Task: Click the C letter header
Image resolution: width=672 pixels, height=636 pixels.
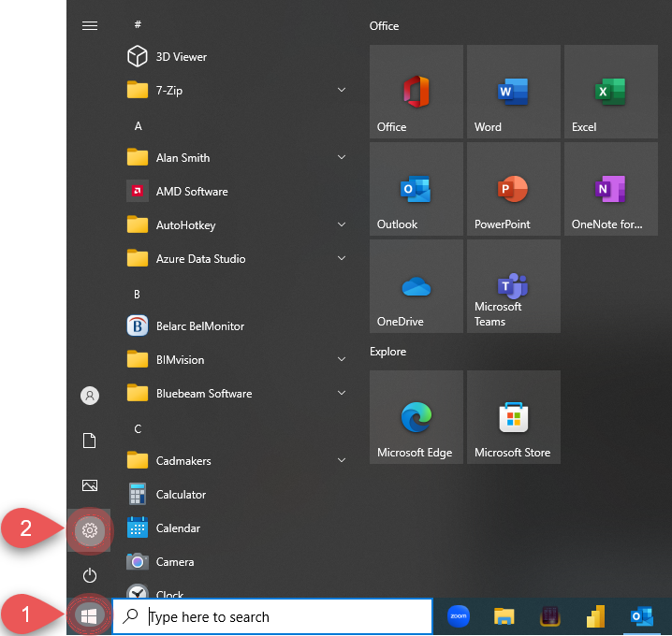Action: point(138,429)
